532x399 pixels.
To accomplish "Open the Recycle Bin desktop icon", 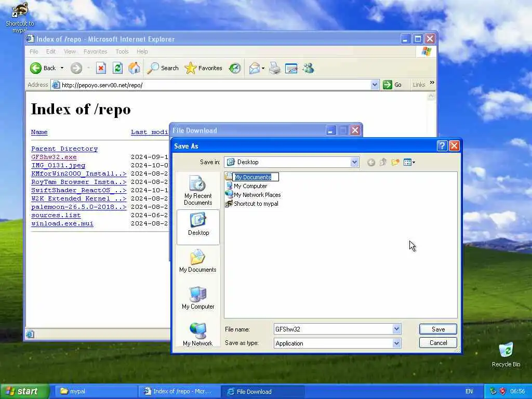I will (506, 354).
